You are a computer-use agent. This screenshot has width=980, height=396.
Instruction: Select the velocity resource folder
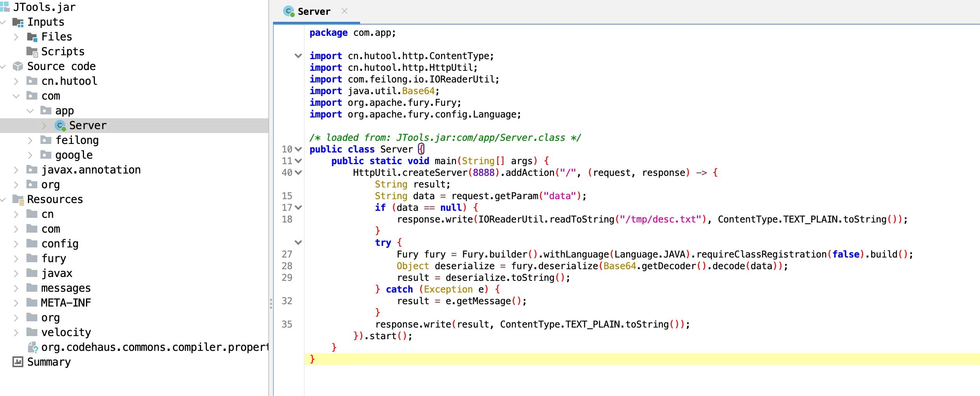(x=66, y=333)
